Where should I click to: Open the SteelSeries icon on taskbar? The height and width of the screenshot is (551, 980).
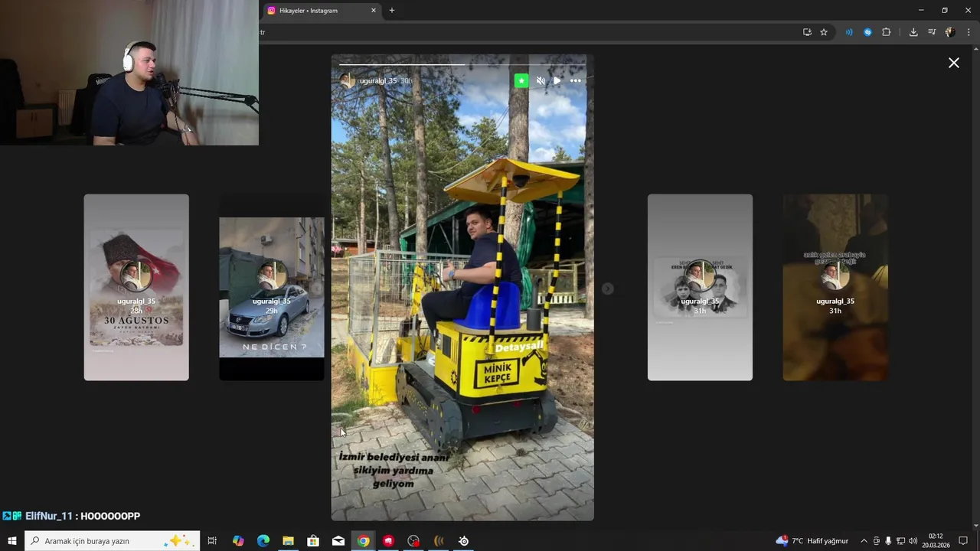click(x=463, y=541)
